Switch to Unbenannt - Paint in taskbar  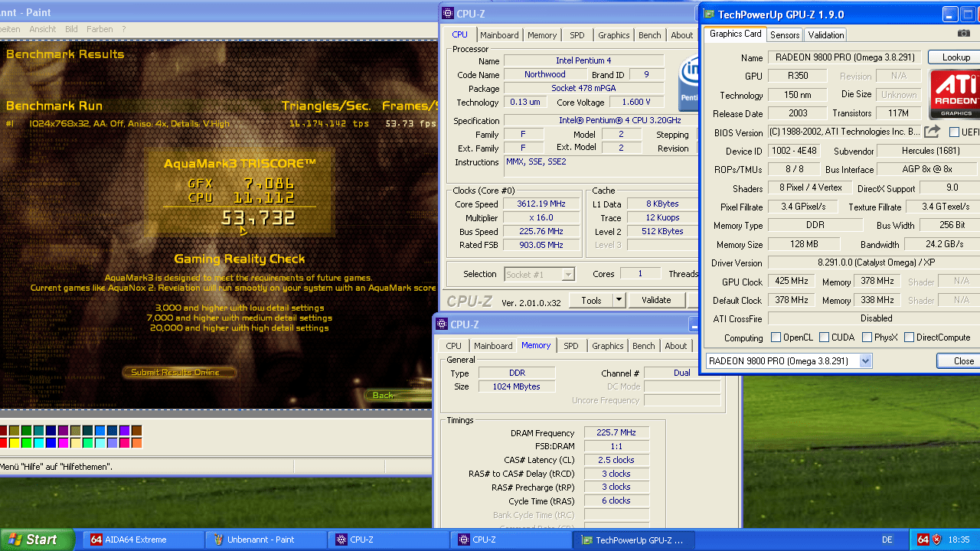click(265, 540)
